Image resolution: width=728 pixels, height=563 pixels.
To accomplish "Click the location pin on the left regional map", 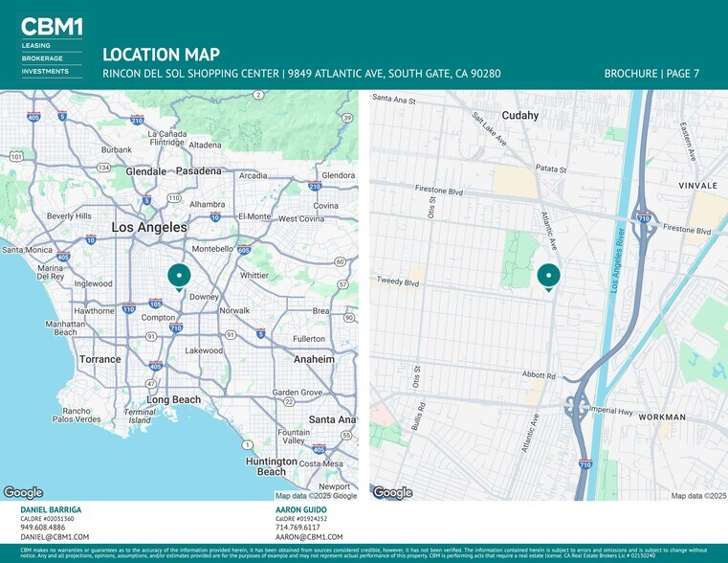I will 179,276.
